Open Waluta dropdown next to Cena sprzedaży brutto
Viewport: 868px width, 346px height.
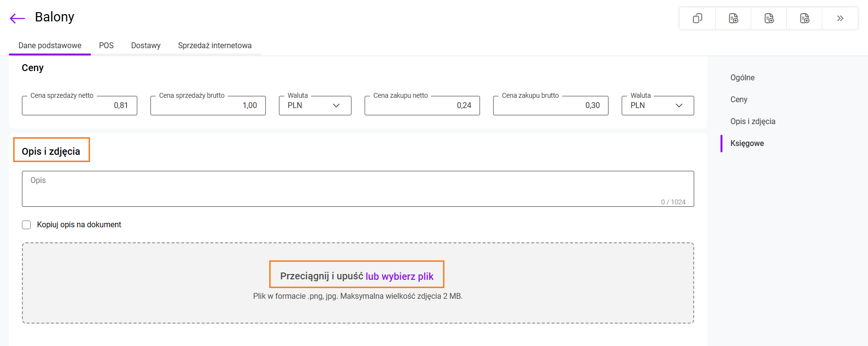[314, 106]
